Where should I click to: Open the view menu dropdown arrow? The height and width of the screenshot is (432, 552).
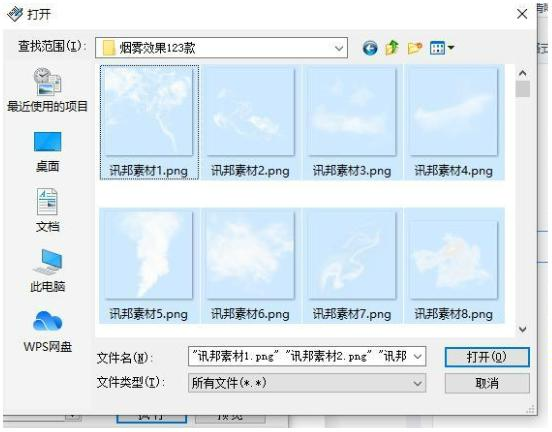click(x=450, y=48)
